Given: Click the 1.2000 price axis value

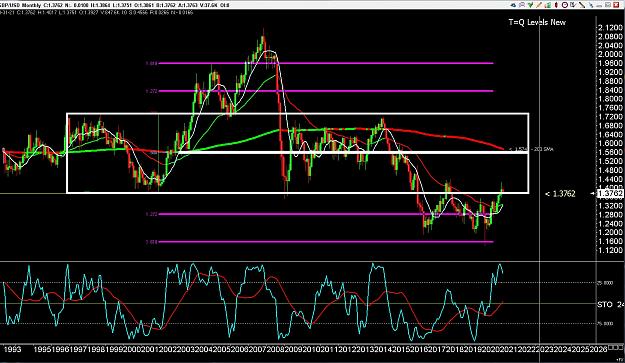Looking at the screenshot, I should (611, 232).
